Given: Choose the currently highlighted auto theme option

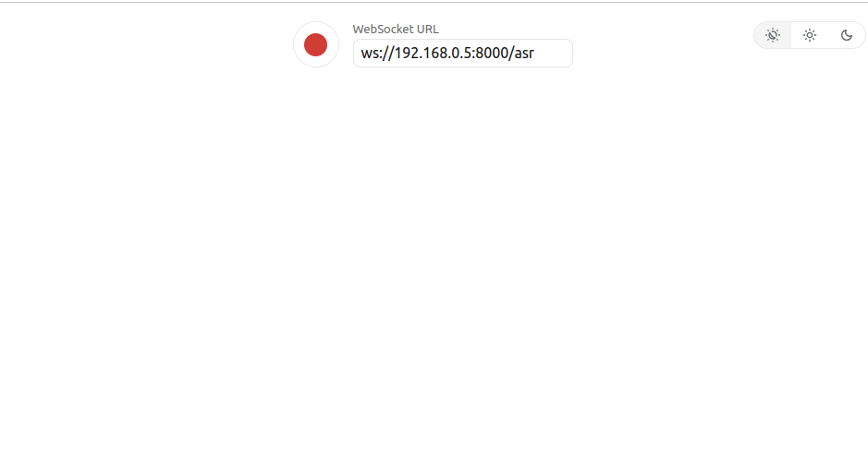Looking at the screenshot, I should pos(773,35).
